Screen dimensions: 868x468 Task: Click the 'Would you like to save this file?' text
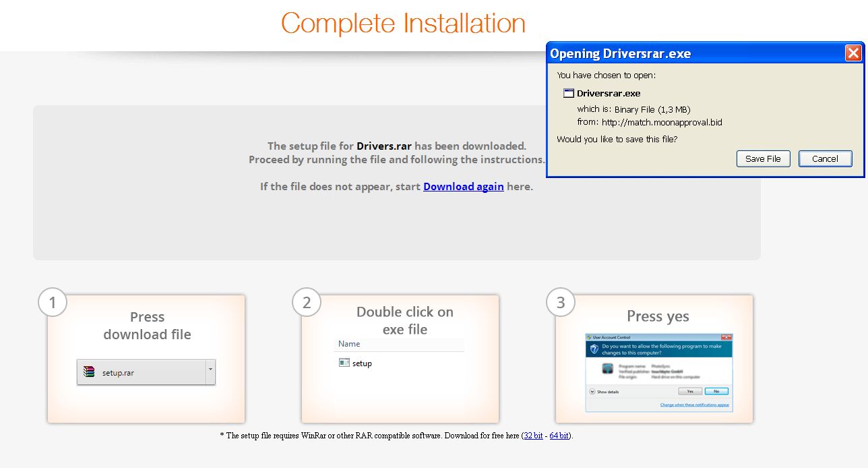pos(617,140)
